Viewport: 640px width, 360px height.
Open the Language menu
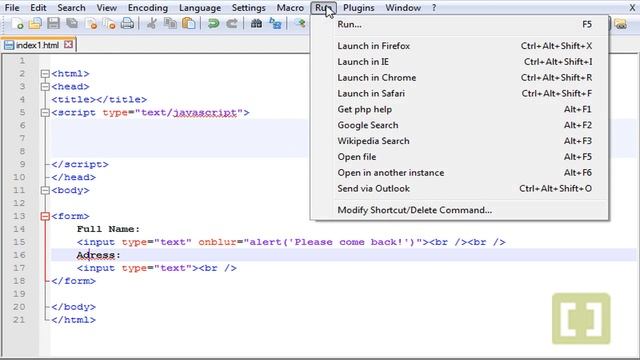pos(200,8)
